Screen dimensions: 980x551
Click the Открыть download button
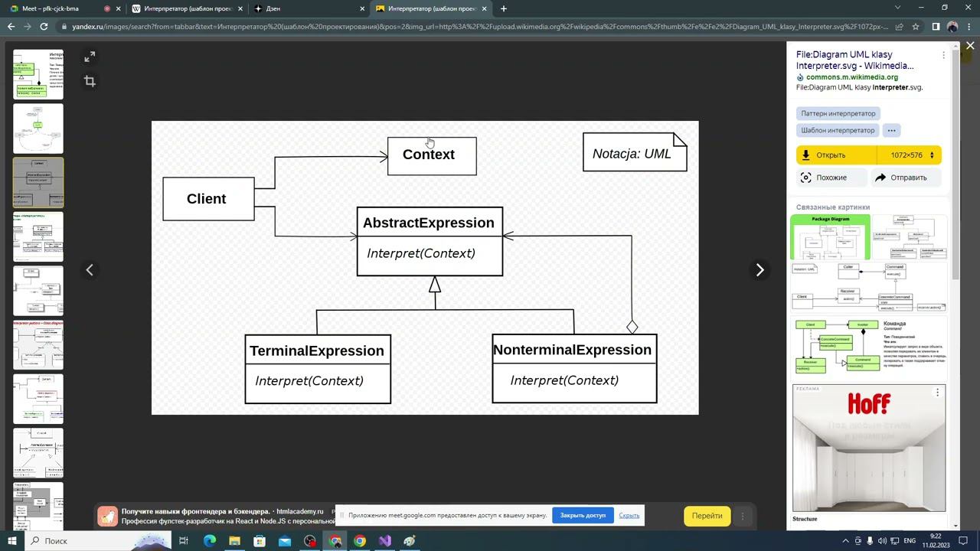838,155
